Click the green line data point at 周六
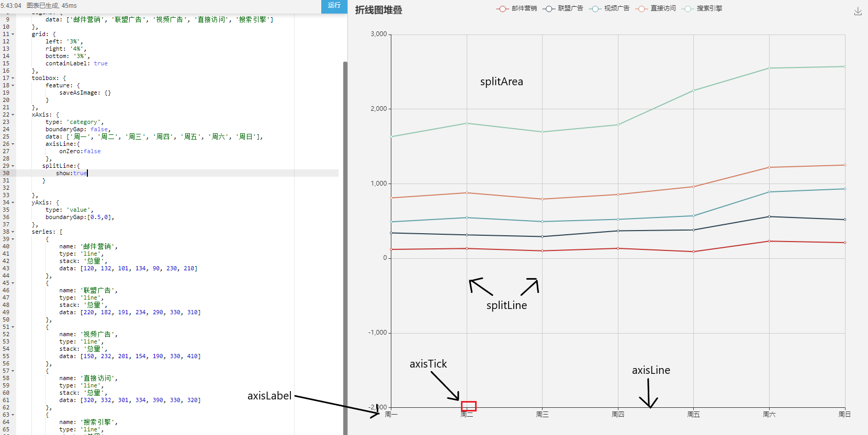This screenshot has width=868, height=435. 769,68
